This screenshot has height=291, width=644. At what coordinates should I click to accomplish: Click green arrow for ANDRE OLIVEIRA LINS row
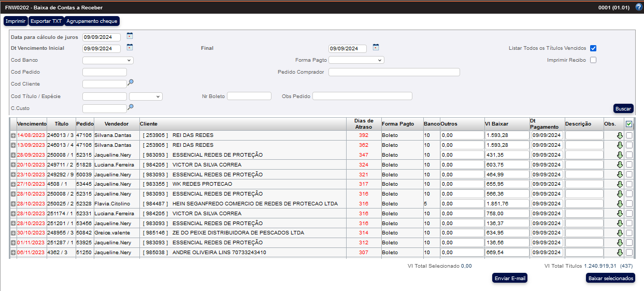619,253
